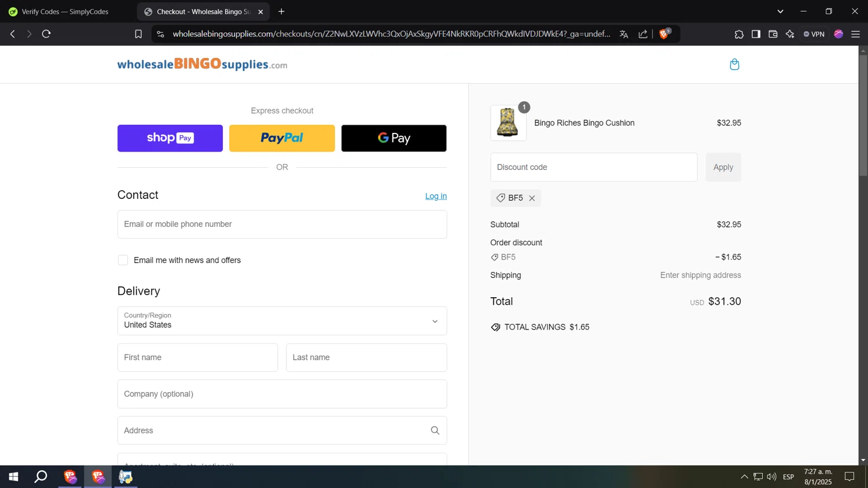Go forward with browser forward arrow
The height and width of the screenshot is (488, 868).
29,34
